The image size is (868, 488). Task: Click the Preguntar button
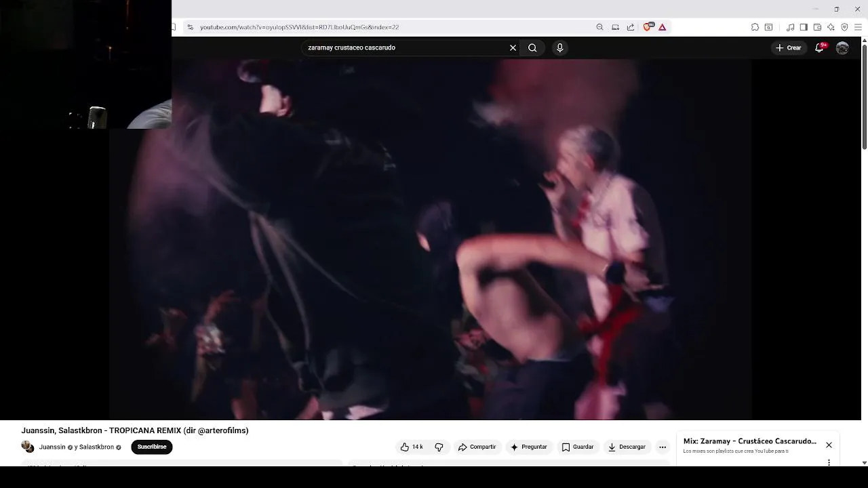pos(528,447)
